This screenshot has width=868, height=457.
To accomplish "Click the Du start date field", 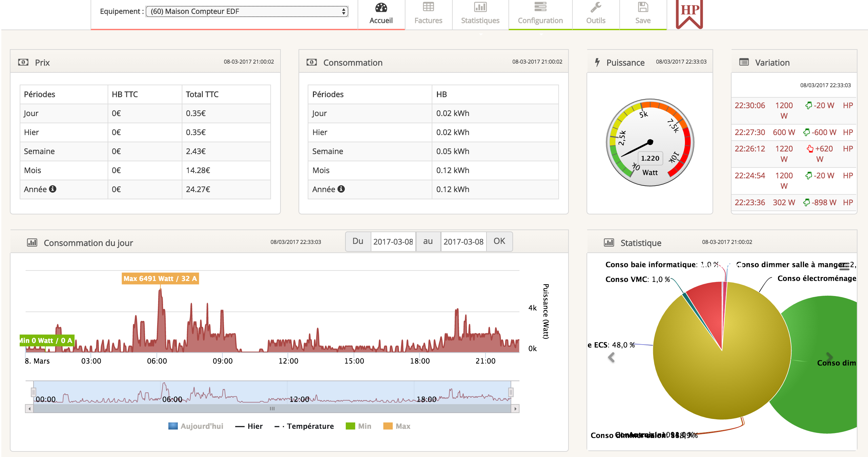I will (393, 242).
